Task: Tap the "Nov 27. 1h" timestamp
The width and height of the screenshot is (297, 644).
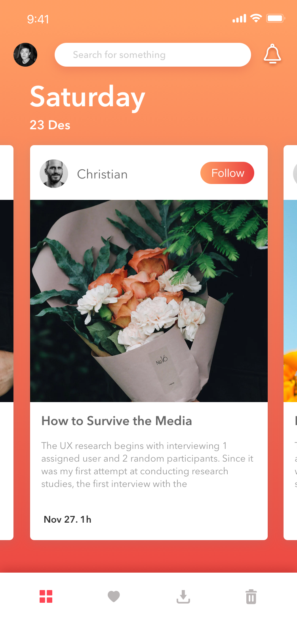Action: click(x=68, y=519)
